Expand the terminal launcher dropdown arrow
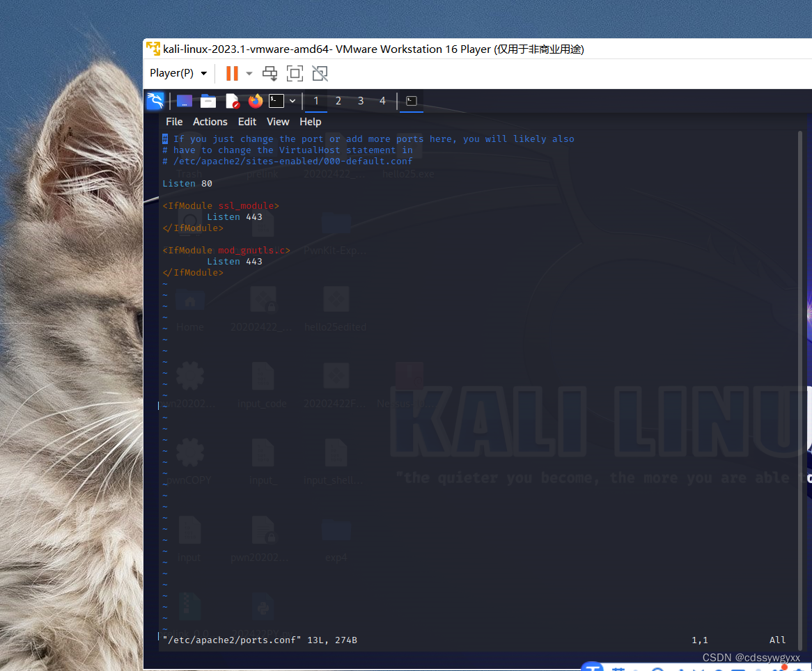Viewport: 812px width, 671px height. 292,101
